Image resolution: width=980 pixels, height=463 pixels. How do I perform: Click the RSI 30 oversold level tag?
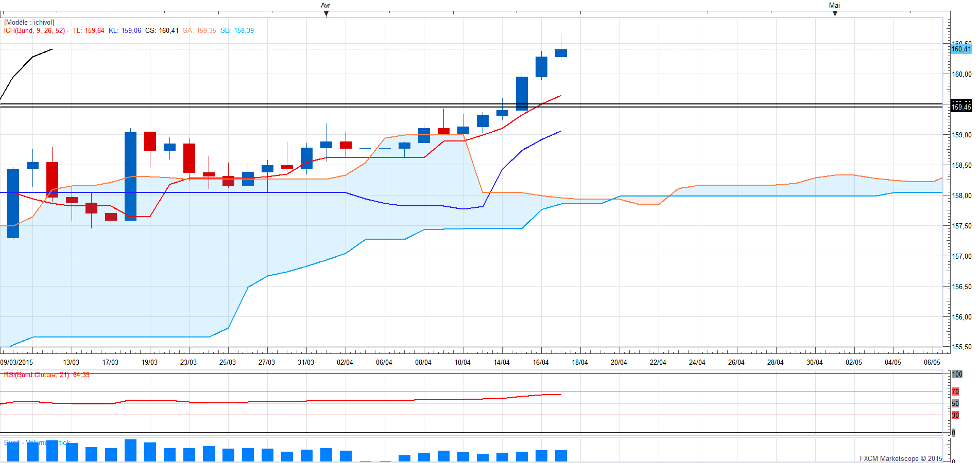pyautogui.click(x=955, y=415)
